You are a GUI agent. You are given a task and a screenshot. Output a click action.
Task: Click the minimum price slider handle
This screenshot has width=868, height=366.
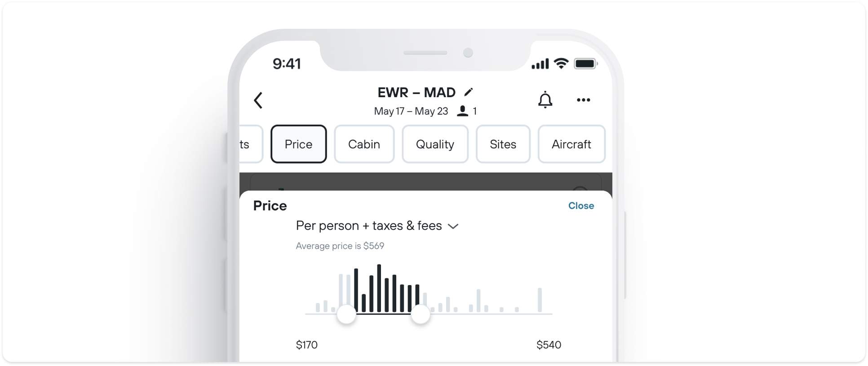pyautogui.click(x=346, y=314)
